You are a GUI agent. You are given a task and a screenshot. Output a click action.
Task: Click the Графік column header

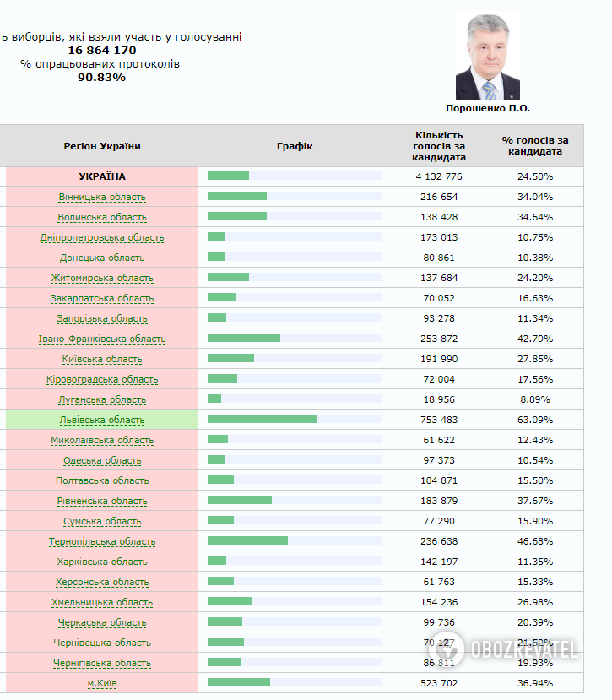point(295,146)
